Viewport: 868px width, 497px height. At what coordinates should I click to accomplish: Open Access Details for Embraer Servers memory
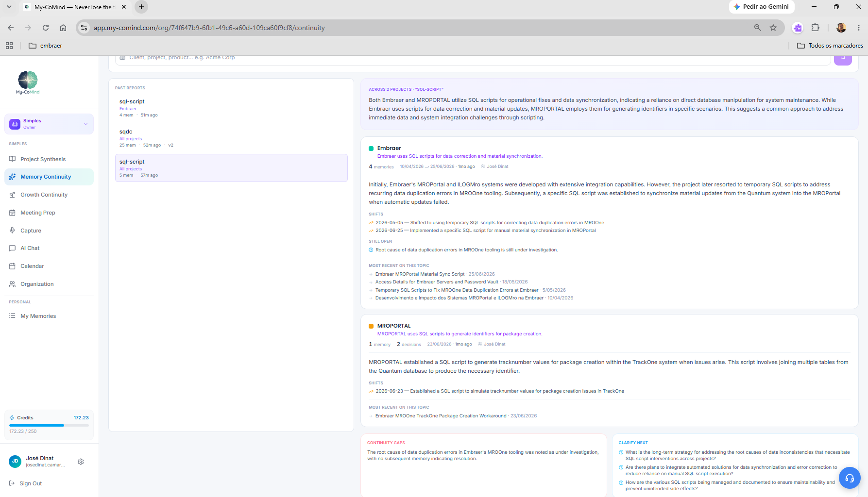[437, 282]
